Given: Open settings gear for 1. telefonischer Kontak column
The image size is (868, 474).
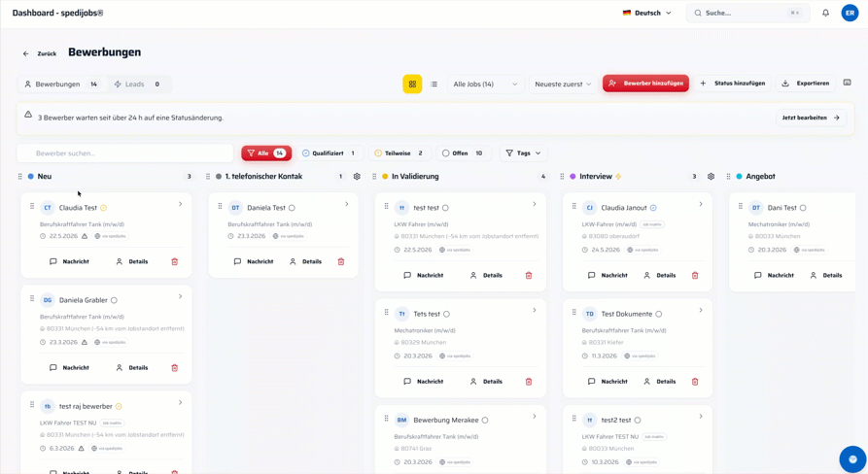Looking at the screenshot, I should click(x=357, y=177).
